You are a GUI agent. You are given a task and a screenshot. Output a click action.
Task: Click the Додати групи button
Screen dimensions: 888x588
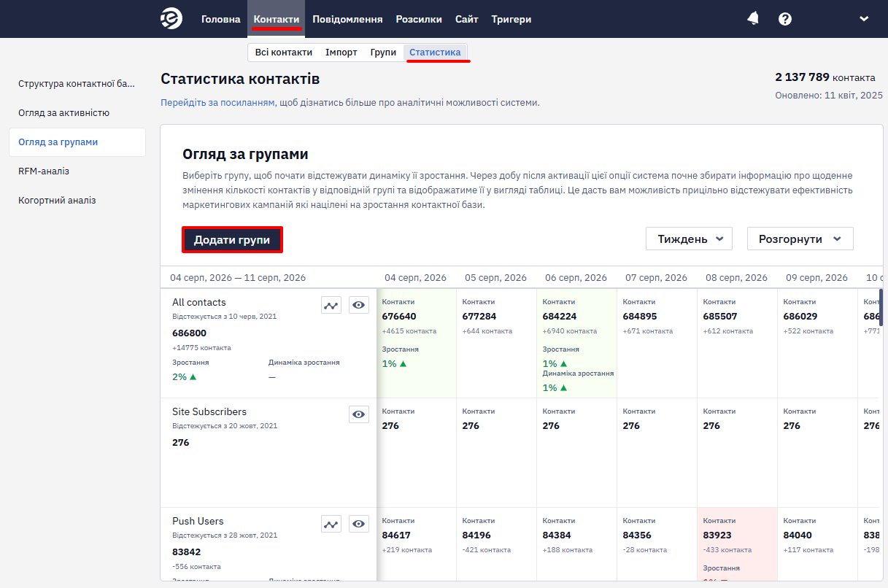[232, 240]
